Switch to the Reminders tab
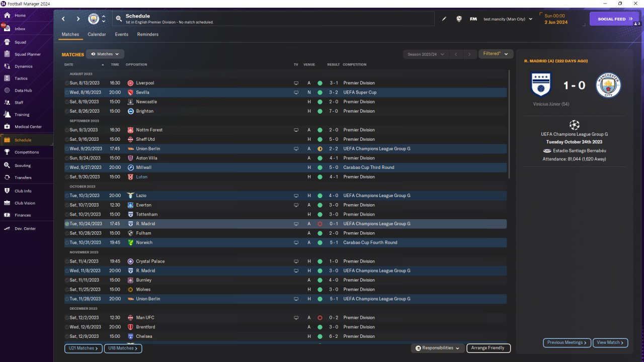Viewport: 644px width, 362px height. point(147,35)
